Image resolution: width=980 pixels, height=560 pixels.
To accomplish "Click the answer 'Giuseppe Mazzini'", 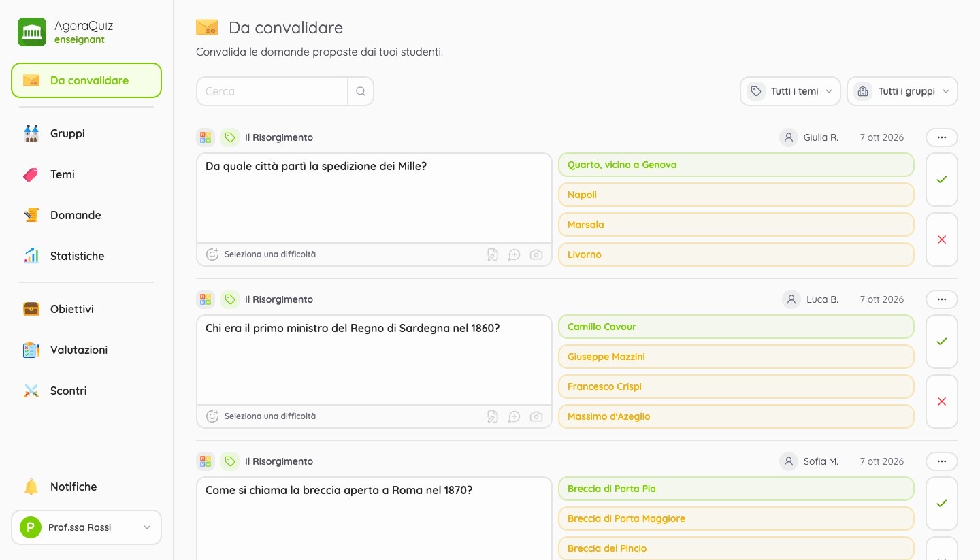I will [x=736, y=357].
